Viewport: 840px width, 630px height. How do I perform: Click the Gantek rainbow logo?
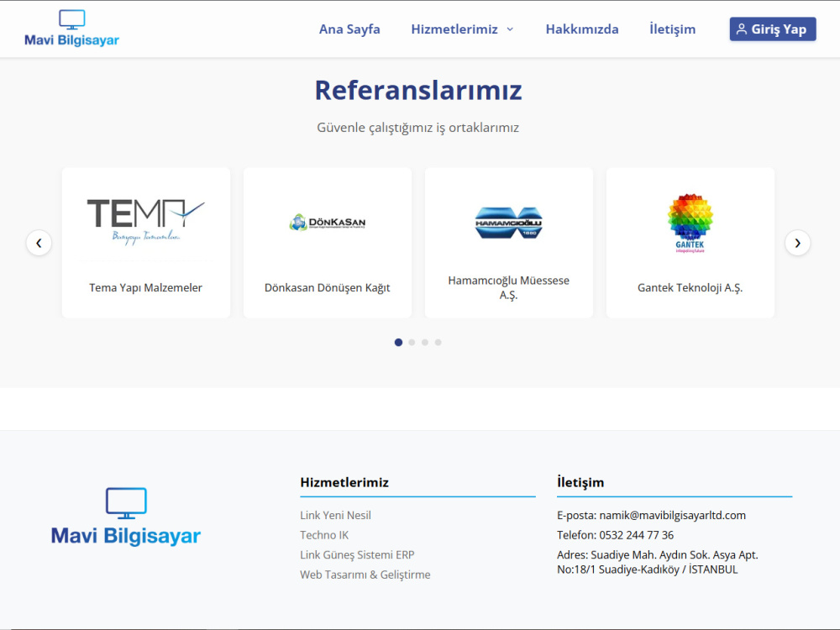(690, 223)
